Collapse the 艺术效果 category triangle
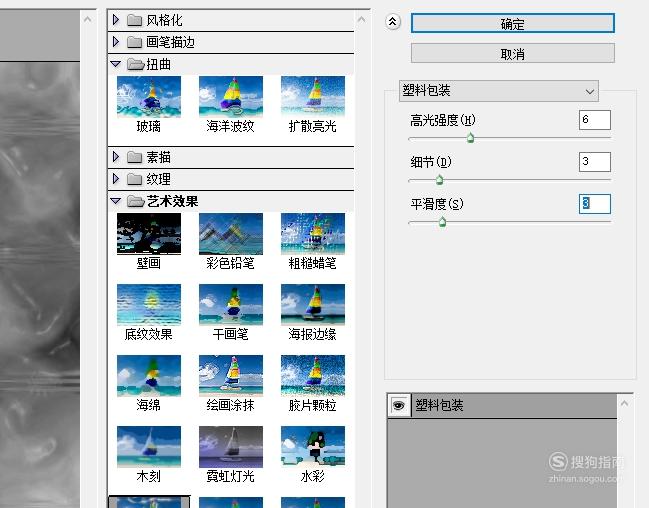 pyautogui.click(x=116, y=201)
